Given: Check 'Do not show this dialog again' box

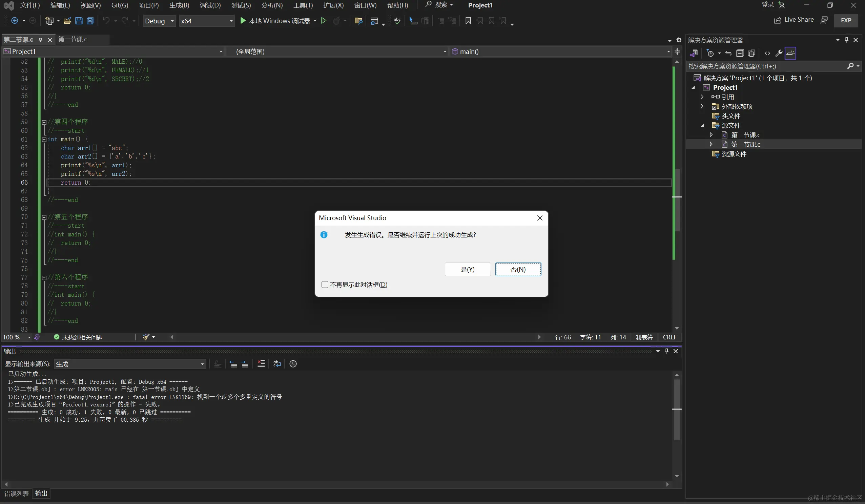Looking at the screenshot, I should (325, 285).
